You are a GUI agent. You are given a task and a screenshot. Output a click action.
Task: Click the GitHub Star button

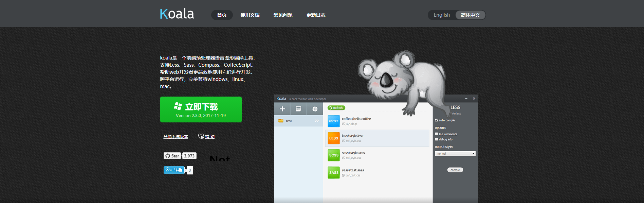coord(172,156)
